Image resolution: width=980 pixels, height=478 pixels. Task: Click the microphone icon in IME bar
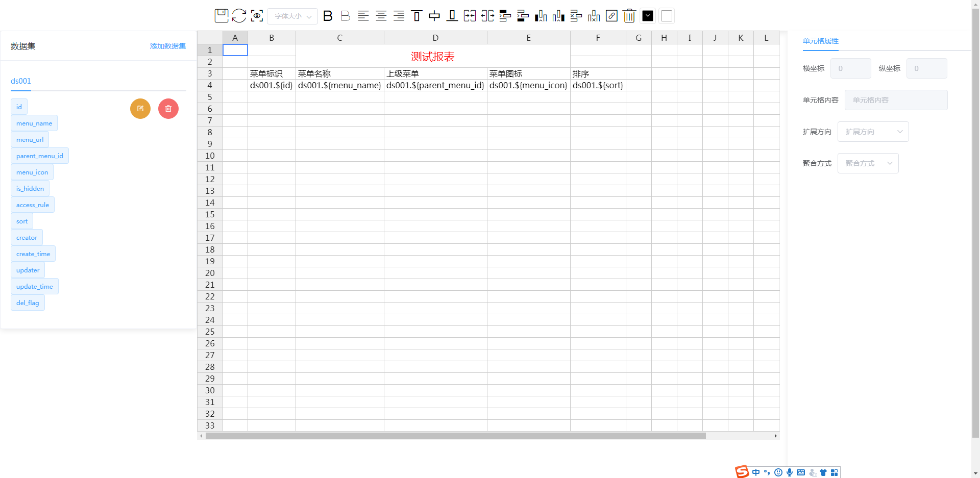[x=790, y=472]
